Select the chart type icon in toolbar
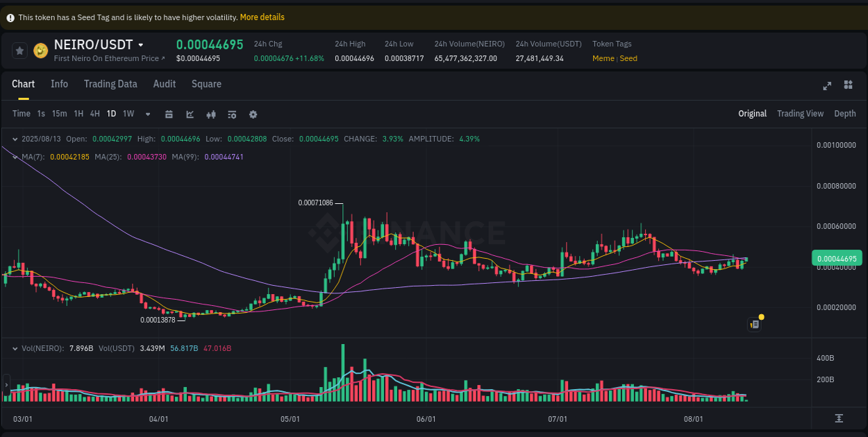 [190, 114]
